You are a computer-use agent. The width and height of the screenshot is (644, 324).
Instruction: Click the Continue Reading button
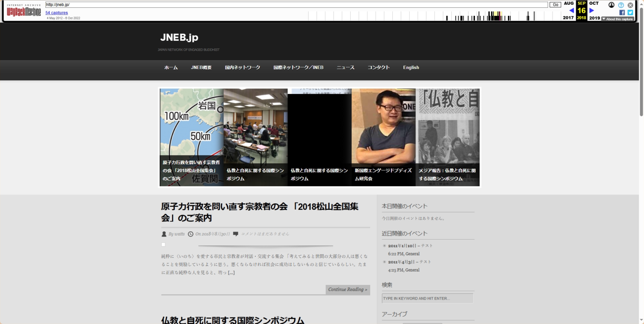(348, 290)
